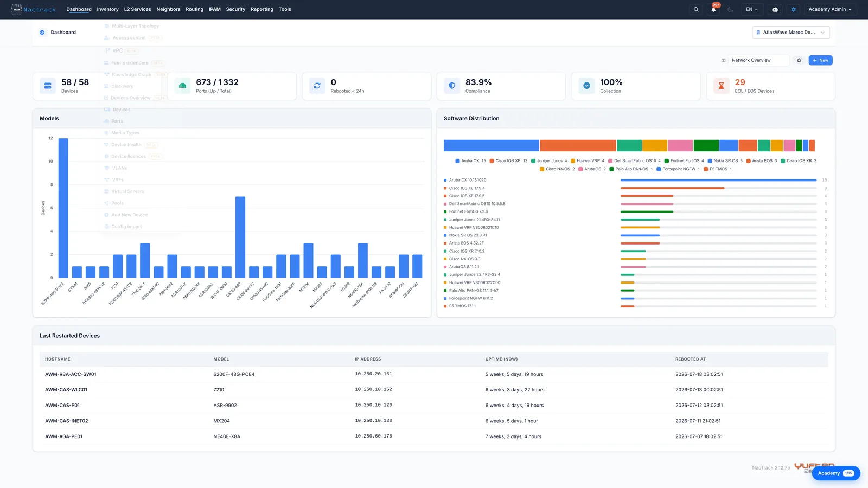Toggle the Arista EOS legend entry

[762, 161]
